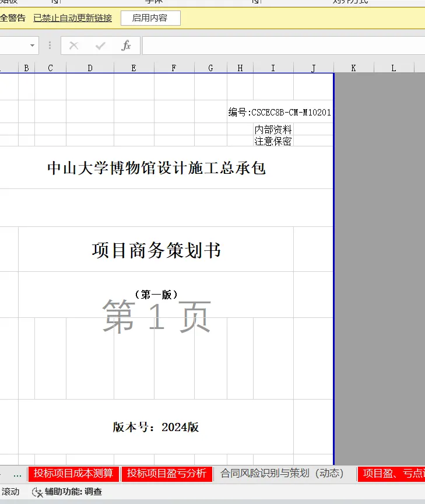Image resolution: width=425 pixels, height=504 pixels.
Task: Click the 启用内容 button
Action: point(150,18)
